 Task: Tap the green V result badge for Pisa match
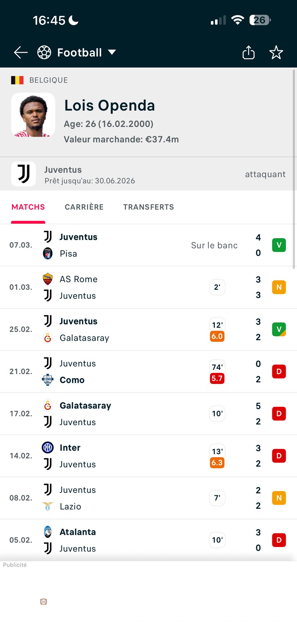(279, 245)
